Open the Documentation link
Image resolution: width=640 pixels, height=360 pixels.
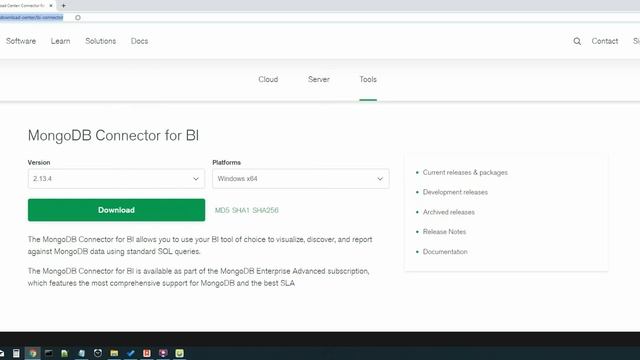(x=445, y=252)
